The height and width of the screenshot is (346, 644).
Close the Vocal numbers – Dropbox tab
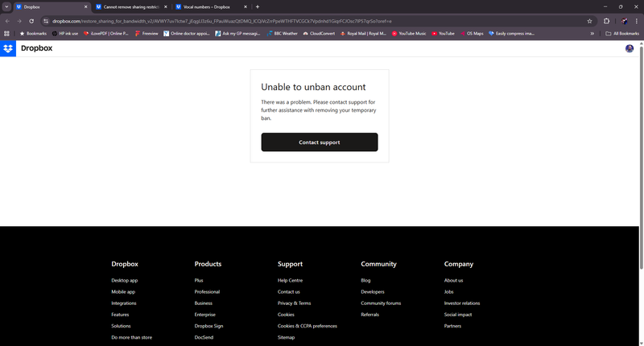pyautogui.click(x=246, y=6)
